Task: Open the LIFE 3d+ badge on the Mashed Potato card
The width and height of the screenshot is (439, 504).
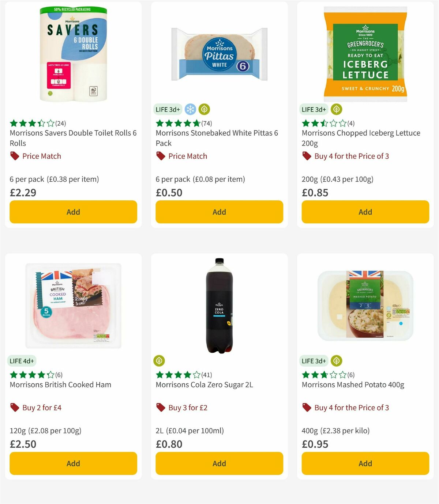Action: pyautogui.click(x=314, y=360)
